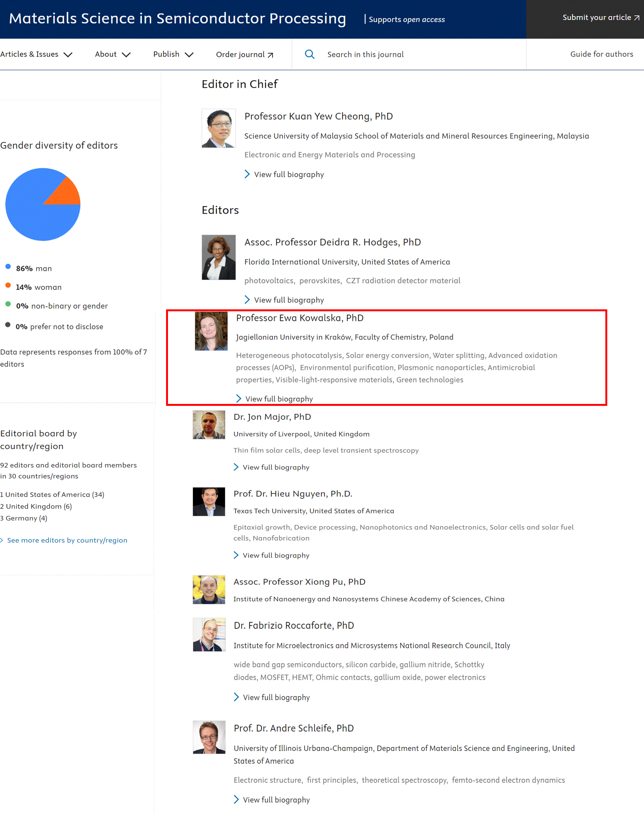Click University of Liverpool, United Kingdom text
The width and height of the screenshot is (644, 814).
point(302,434)
